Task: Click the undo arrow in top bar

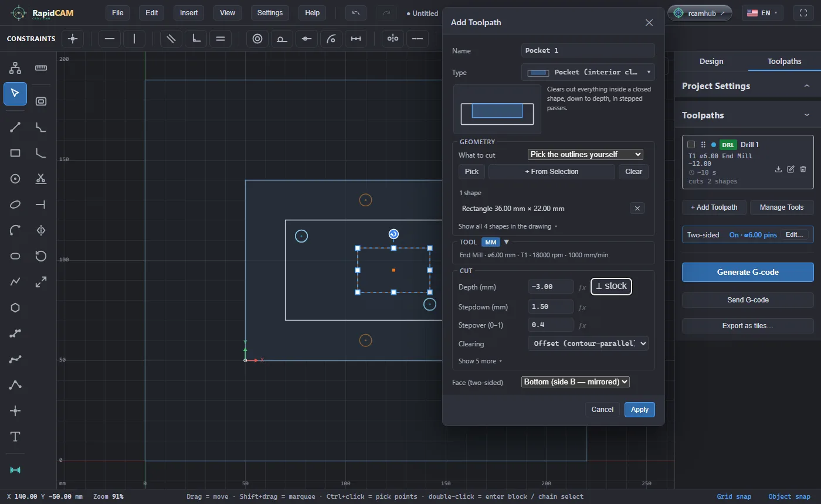Action: [x=356, y=13]
